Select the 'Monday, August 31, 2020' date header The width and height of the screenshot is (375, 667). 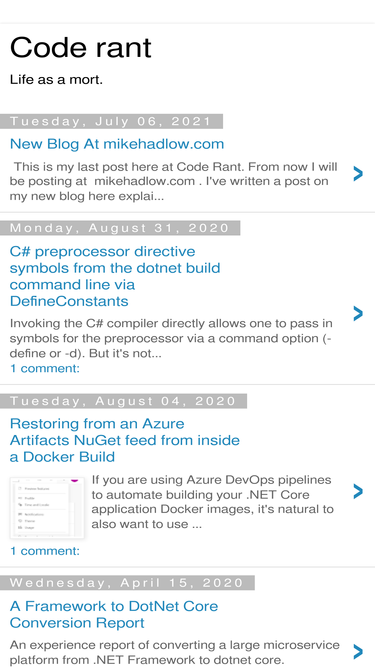[120, 228]
